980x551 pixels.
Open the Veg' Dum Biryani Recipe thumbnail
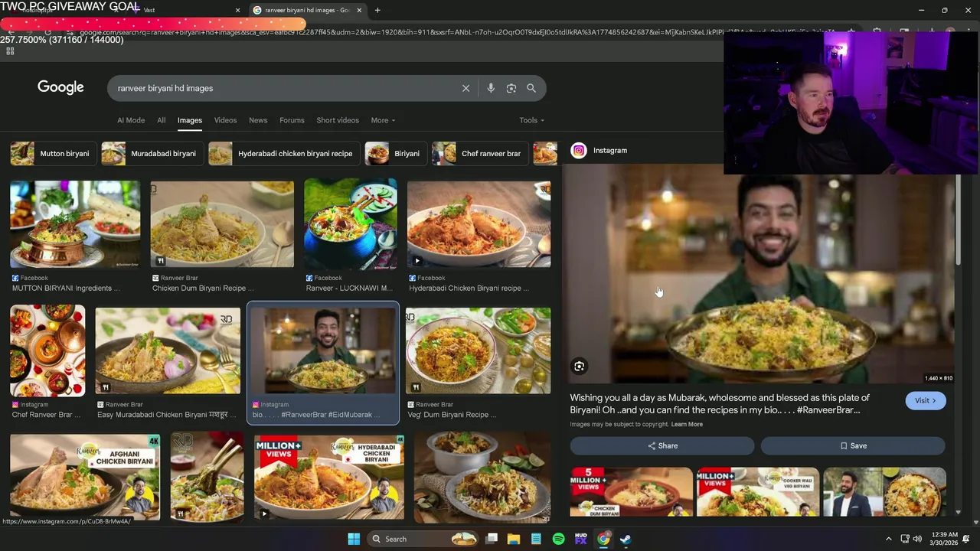pyautogui.click(x=478, y=351)
